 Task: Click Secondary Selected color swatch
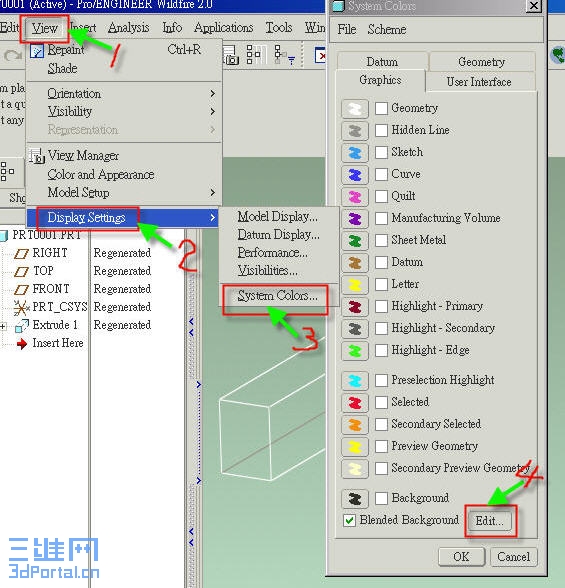pyautogui.click(x=355, y=425)
